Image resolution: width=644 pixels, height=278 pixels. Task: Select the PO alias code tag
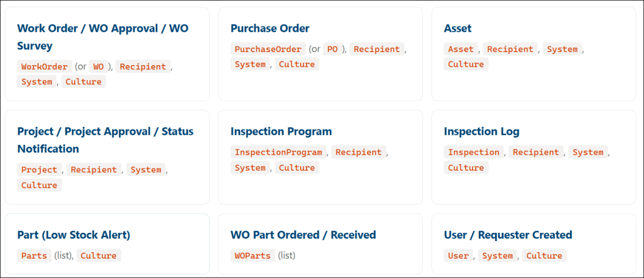[332, 49]
